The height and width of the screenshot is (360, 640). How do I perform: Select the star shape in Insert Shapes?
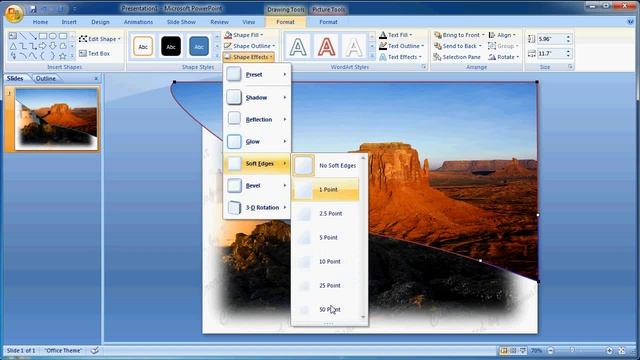pyautogui.click(x=62, y=56)
